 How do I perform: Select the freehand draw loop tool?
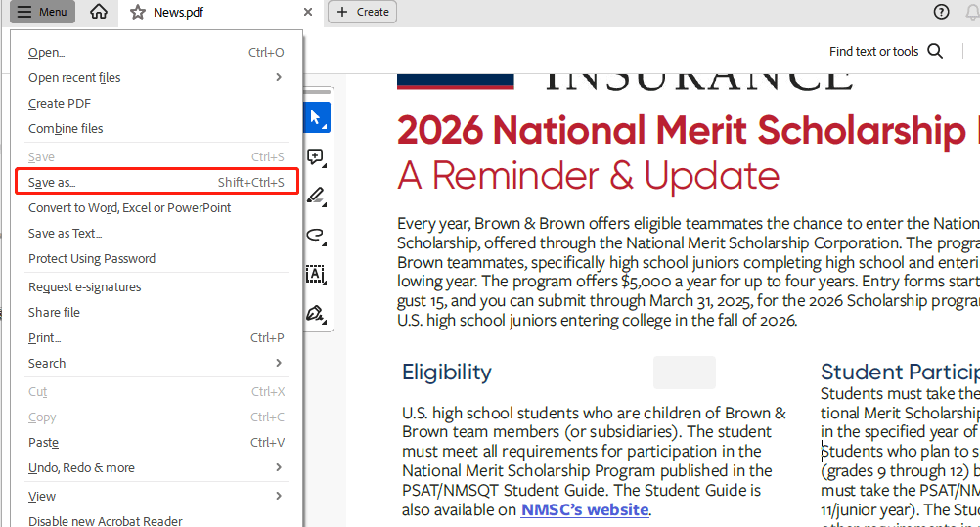click(316, 235)
